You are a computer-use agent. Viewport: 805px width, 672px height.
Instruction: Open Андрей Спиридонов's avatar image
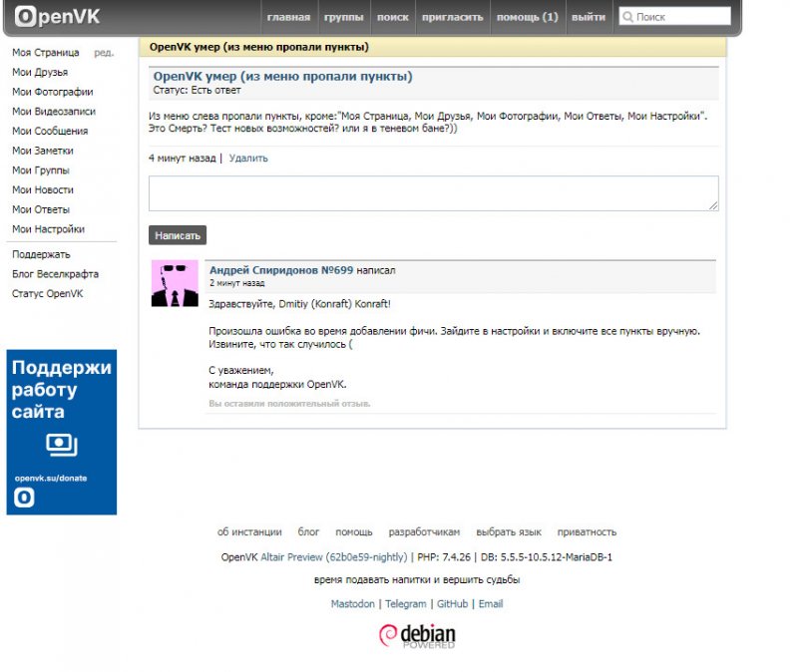click(x=175, y=283)
